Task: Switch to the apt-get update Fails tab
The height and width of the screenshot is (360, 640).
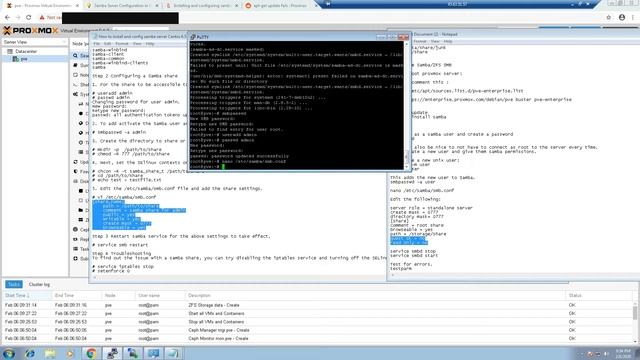Action: coord(280,6)
